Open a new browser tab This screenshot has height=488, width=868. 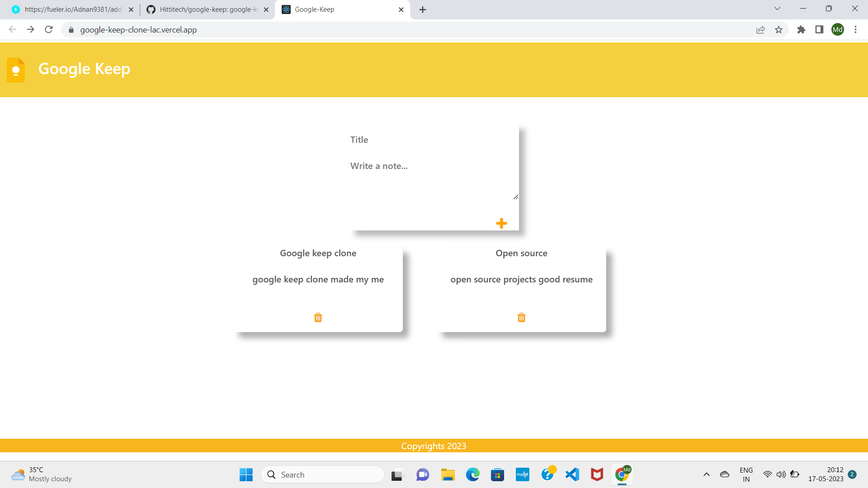(x=422, y=9)
